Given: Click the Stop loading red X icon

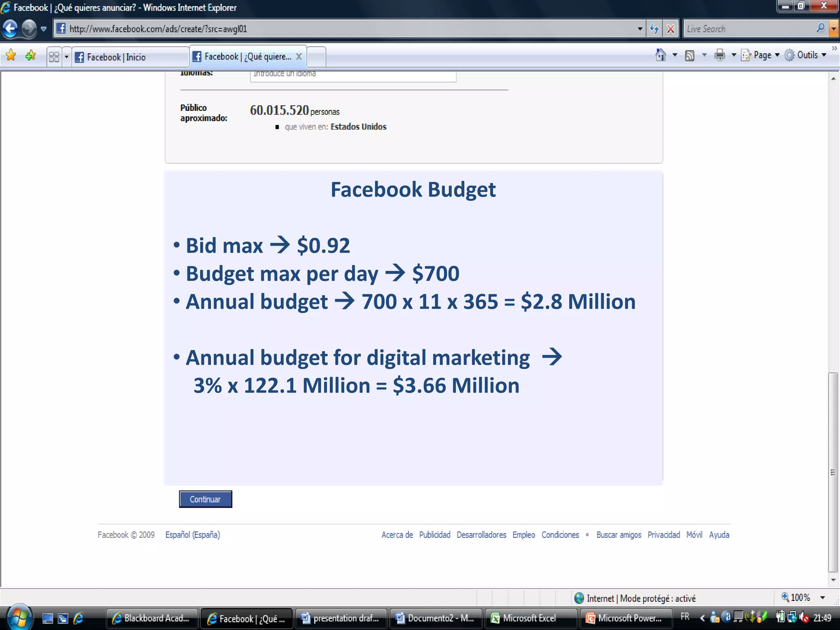Looking at the screenshot, I should (x=671, y=29).
